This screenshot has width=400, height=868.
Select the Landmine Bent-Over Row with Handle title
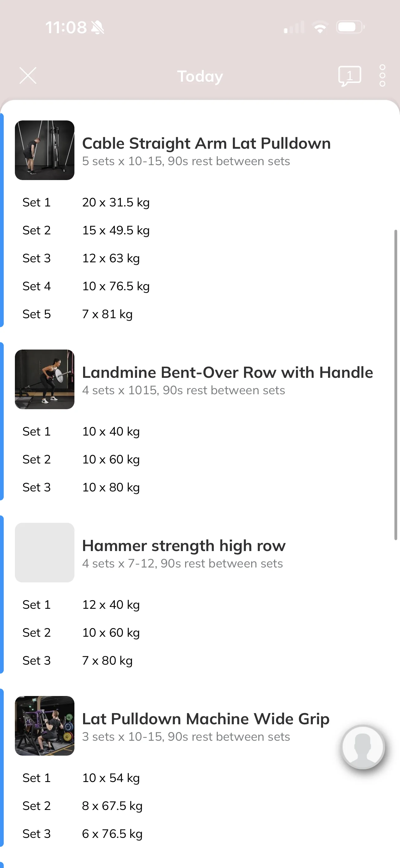pyautogui.click(x=228, y=372)
